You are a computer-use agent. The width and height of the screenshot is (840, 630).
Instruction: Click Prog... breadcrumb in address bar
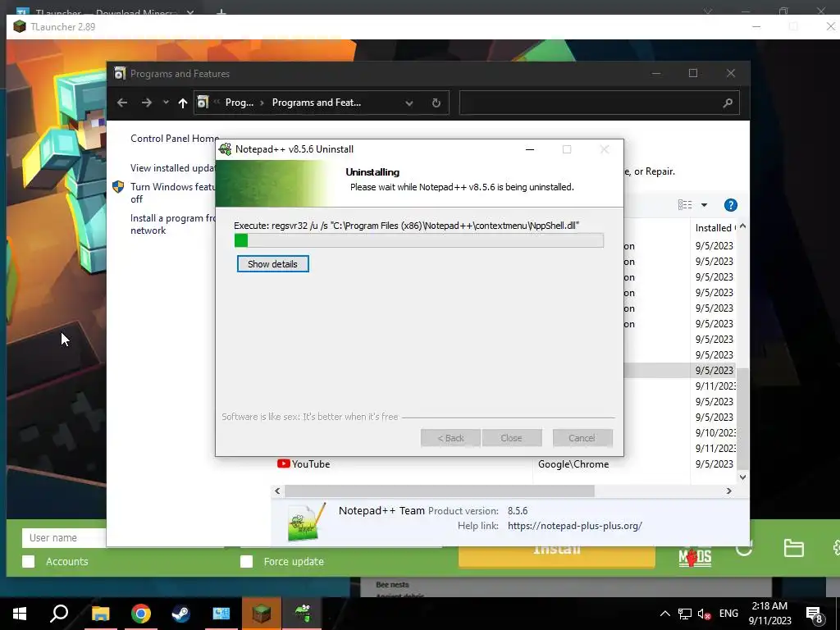coord(239,103)
